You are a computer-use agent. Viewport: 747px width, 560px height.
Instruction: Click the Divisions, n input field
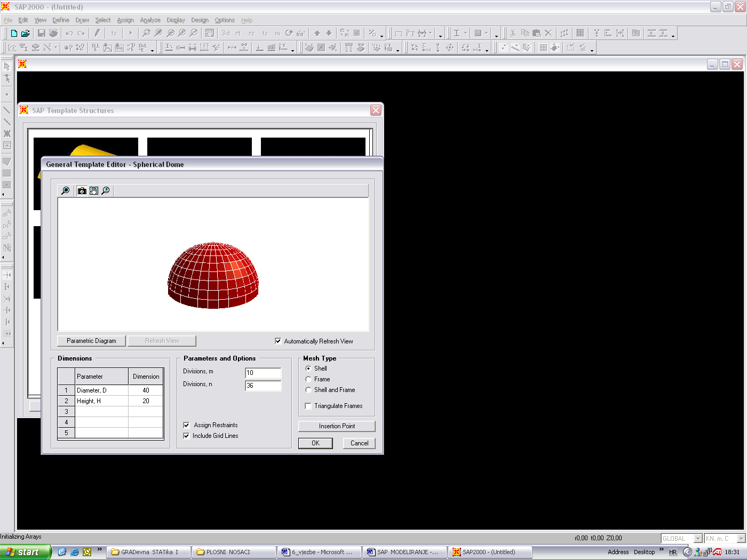click(263, 386)
